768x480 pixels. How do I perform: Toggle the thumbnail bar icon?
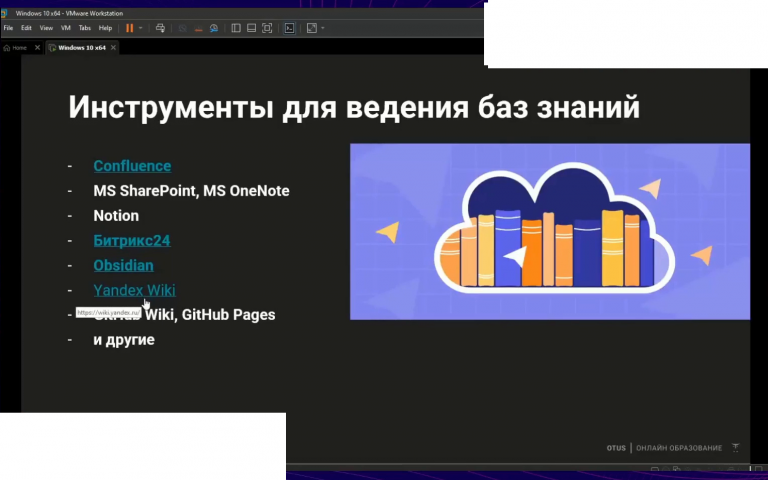(251, 28)
